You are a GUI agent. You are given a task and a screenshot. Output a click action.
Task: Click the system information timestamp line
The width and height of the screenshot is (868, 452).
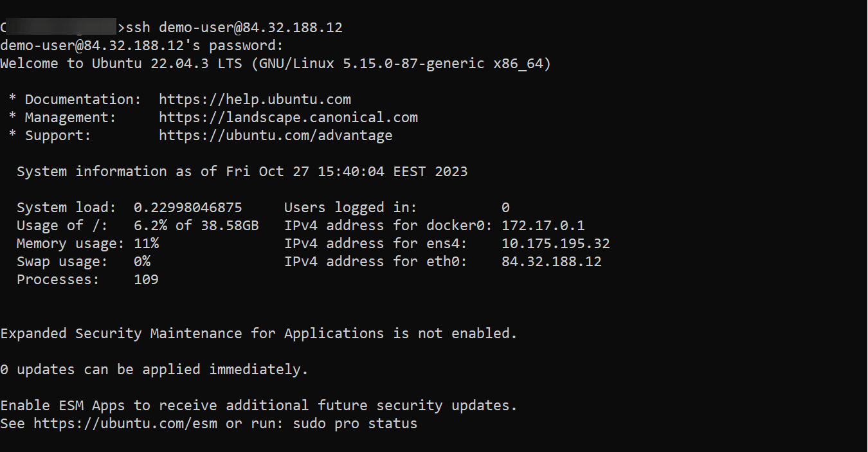[x=242, y=172]
